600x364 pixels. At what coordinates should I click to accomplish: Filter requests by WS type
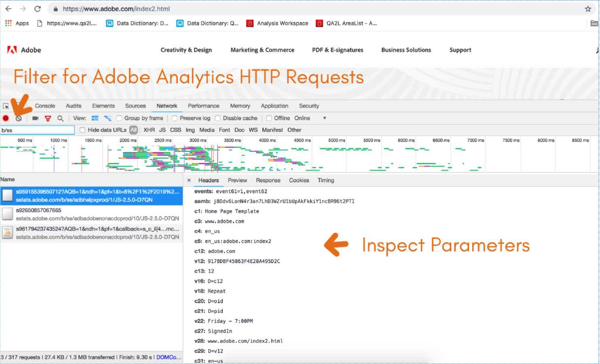coord(253,130)
